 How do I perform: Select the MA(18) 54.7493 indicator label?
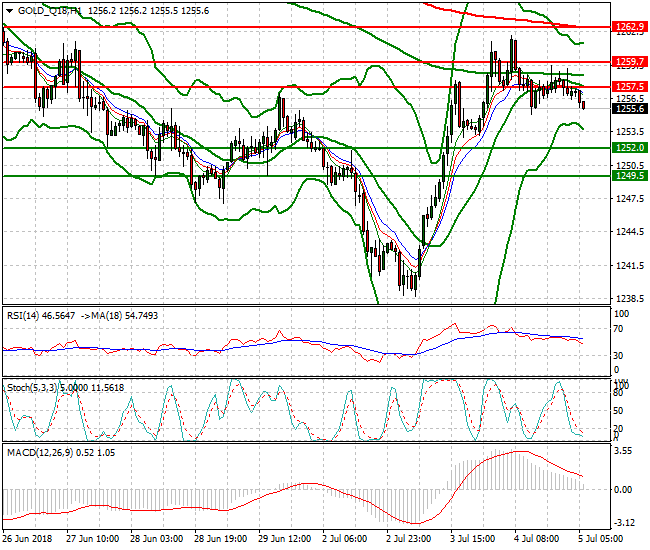125,316
